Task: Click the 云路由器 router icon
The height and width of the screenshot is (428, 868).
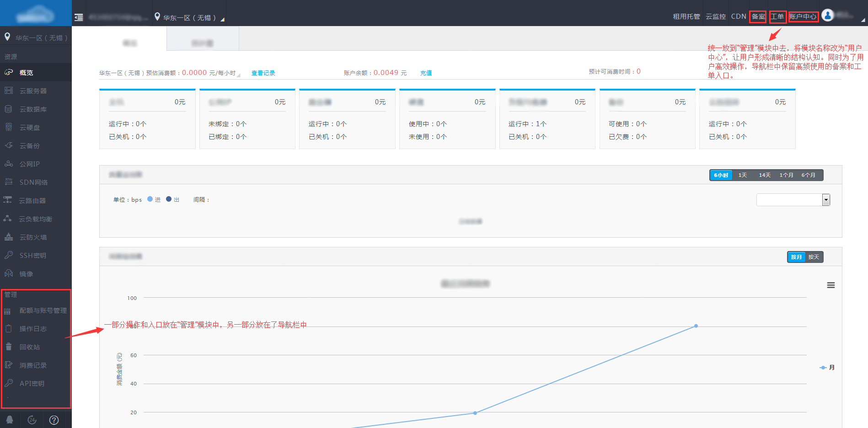Action: coord(8,200)
